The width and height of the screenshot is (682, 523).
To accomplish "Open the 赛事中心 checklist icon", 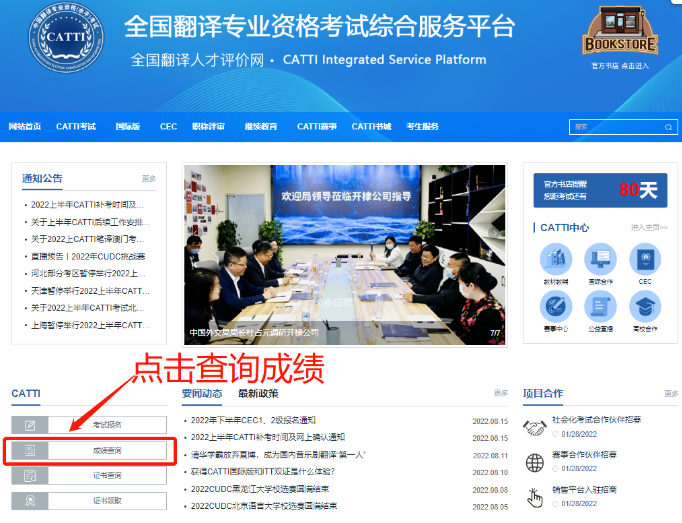I will (556, 307).
